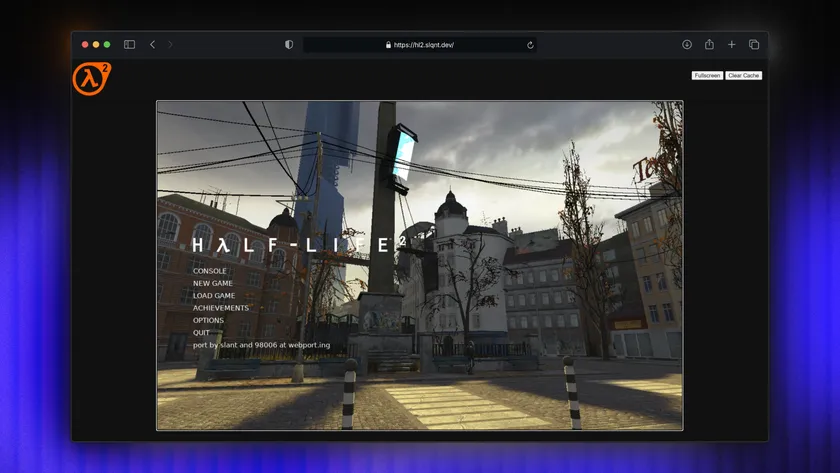
Task: Click the orange Half-Life 2 lambda logo
Action: (92, 79)
